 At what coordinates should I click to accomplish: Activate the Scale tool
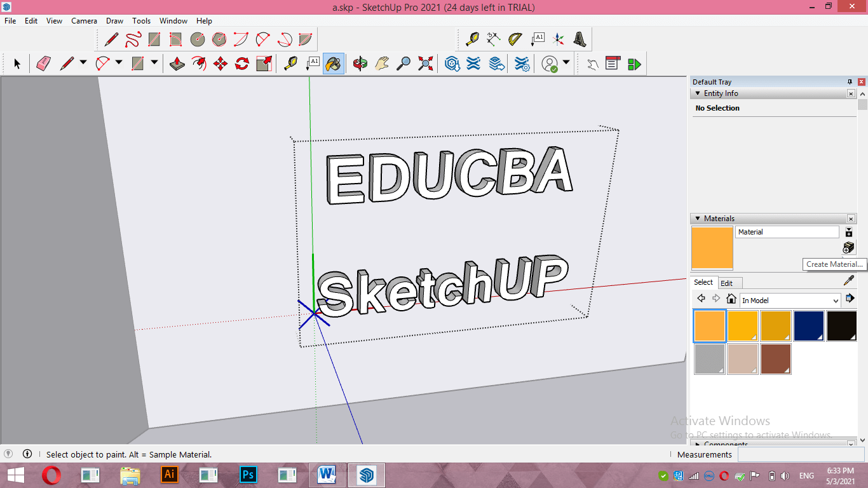point(264,64)
